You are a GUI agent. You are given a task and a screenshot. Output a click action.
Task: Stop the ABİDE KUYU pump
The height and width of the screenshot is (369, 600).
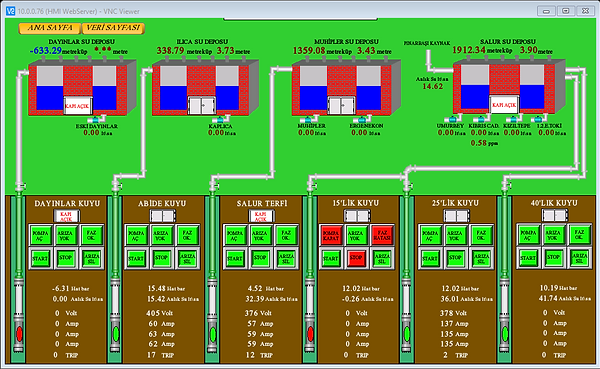[x=161, y=258]
